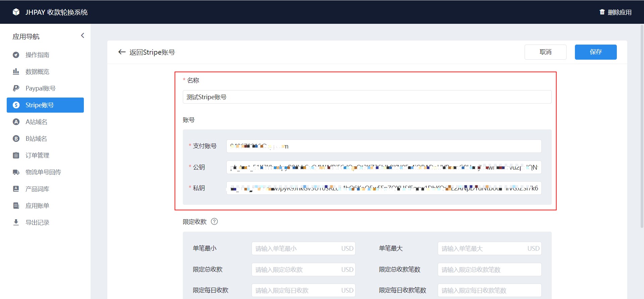Open A站域名 menu item
Screen dimensions: 644x299
(x=45, y=122)
